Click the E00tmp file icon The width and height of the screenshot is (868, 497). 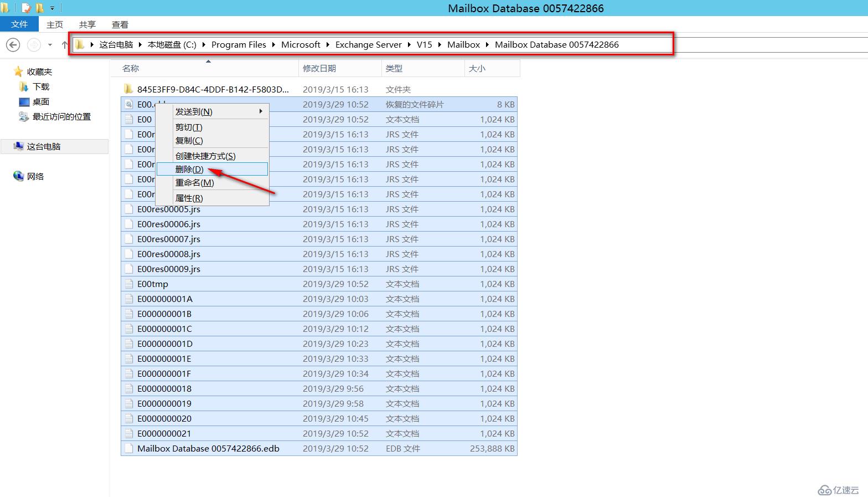coord(129,284)
